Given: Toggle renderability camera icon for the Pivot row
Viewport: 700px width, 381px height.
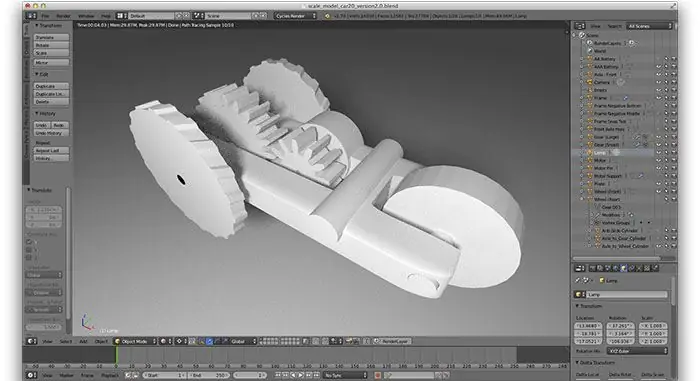Looking at the screenshot, I should (x=674, y=184).
